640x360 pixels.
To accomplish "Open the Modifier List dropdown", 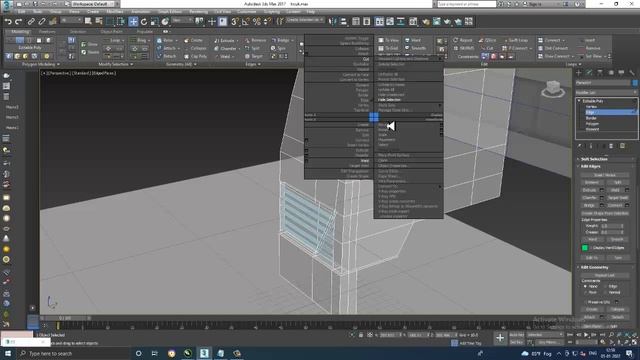I will [606, 93].
